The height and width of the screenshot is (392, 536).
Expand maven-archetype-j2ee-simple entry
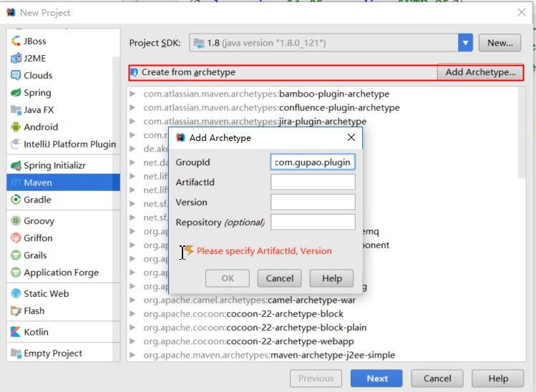pyautogui.click(x=132, y=355)
